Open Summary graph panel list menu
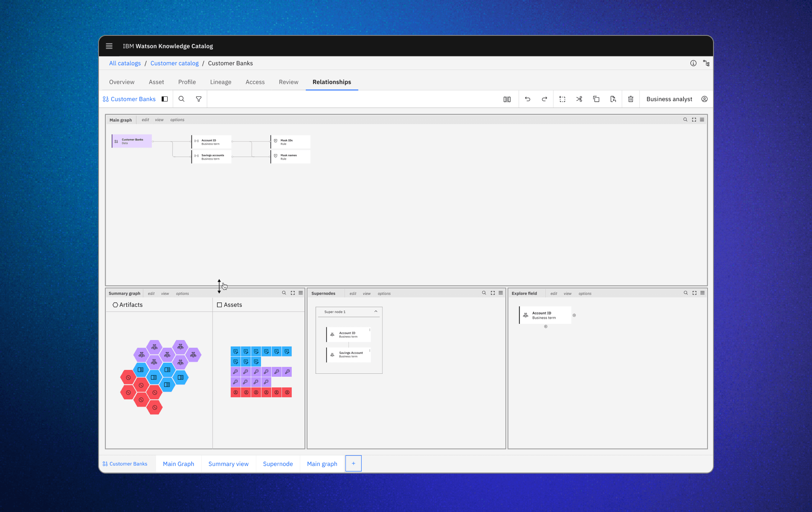 pos(301,293)
